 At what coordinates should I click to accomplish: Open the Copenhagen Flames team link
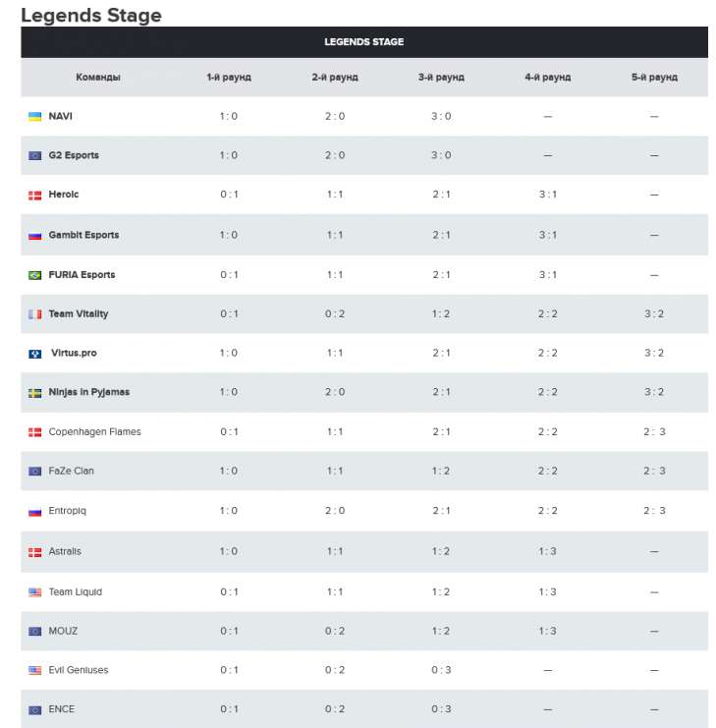(x=94, y=432)
